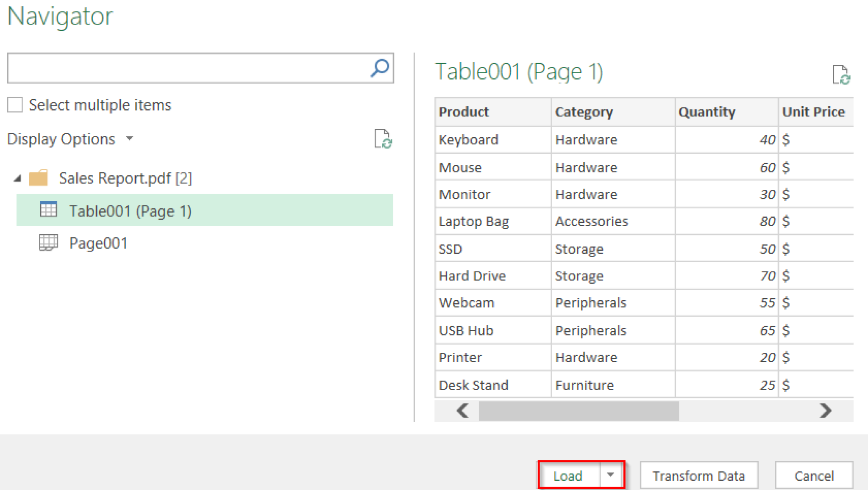Click the search magnifier icon
This screenshot has height=490, width=868.
380,68
